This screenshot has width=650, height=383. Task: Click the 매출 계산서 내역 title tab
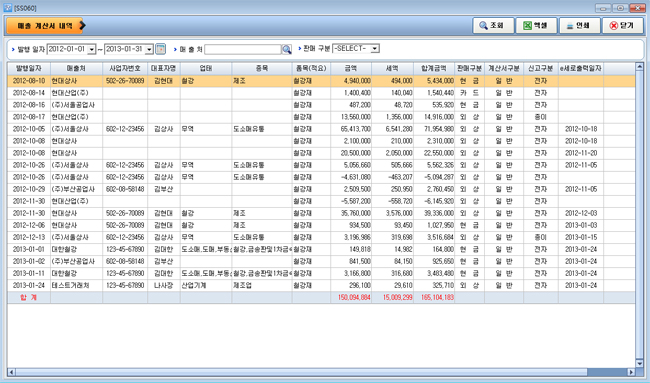pos(45,26)
